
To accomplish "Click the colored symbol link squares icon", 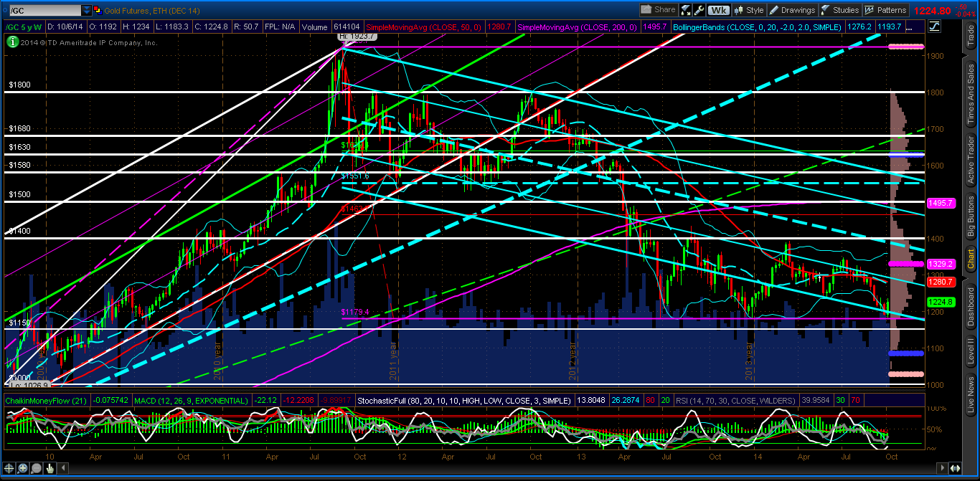I will click(98, 11).
